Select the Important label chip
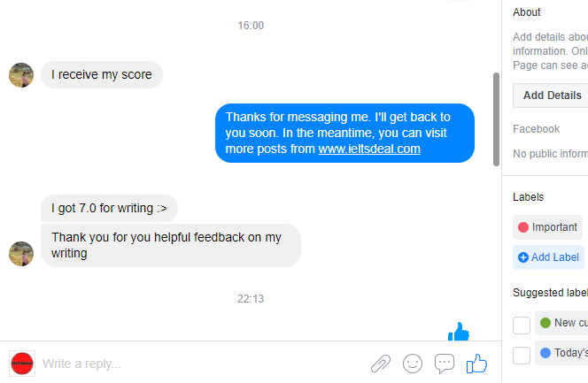 (547, 227)
